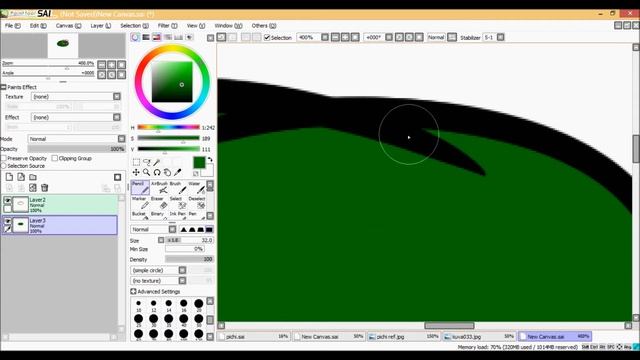Choose the Deselect pen tool
This screenshot has height=360, width=640.
coord(197,202)
